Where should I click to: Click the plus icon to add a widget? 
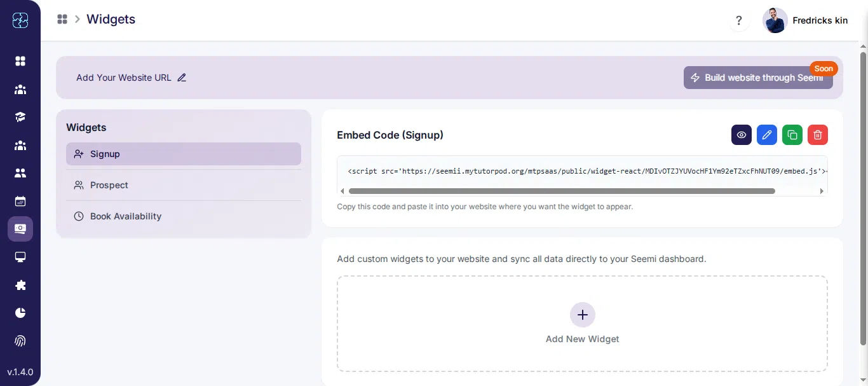(583, 314)
